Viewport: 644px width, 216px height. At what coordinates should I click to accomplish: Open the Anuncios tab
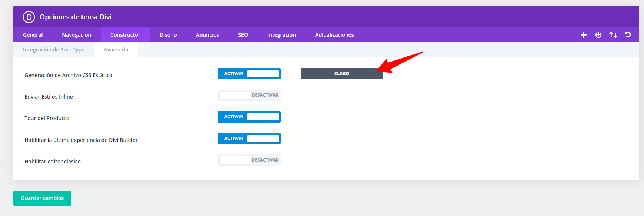[x=207, y=35]
